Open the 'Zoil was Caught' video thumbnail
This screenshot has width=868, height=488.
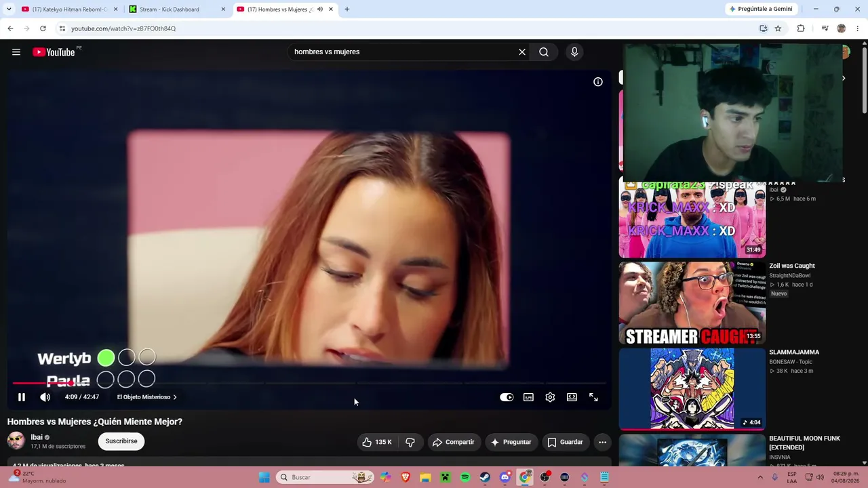coord(692,304)
